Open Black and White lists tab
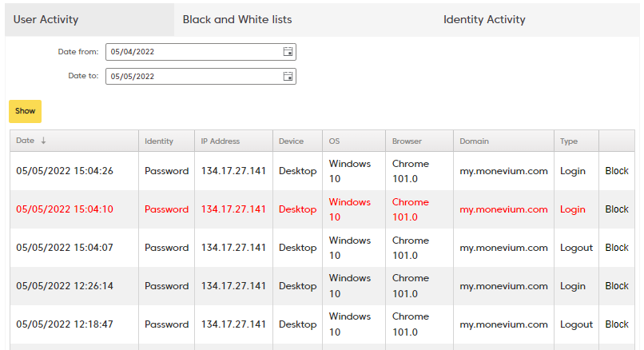Screen dimensions: 644x350 [x=237, y=20]
